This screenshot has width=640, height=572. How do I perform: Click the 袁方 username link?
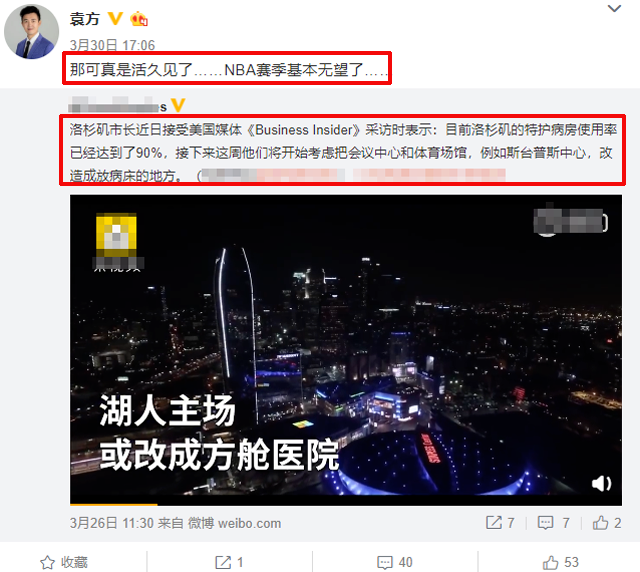pyautogui.click(x=84, y=19)
